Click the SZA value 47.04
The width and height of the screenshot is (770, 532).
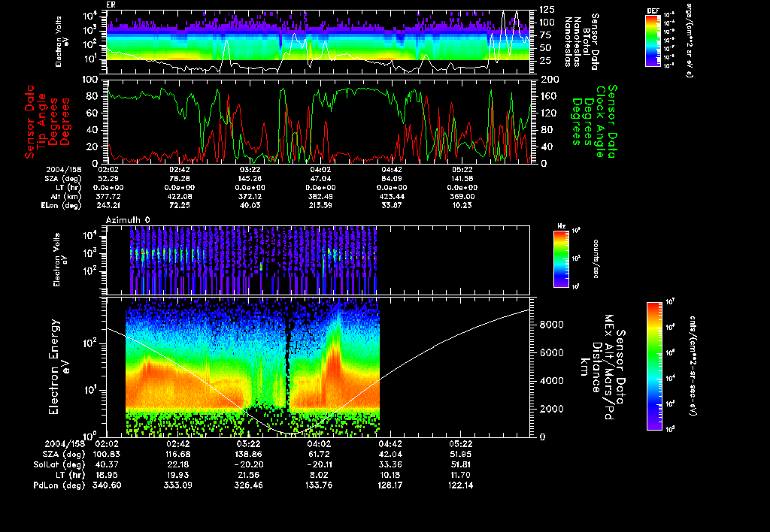[320, 179]
